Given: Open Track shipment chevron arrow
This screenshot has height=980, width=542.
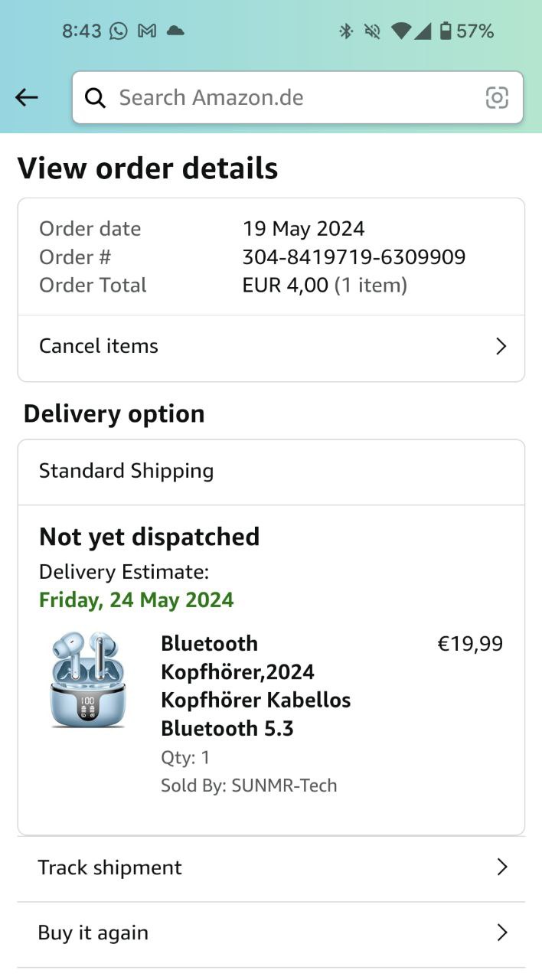Looking at the screenshot, I should [501, 867].
